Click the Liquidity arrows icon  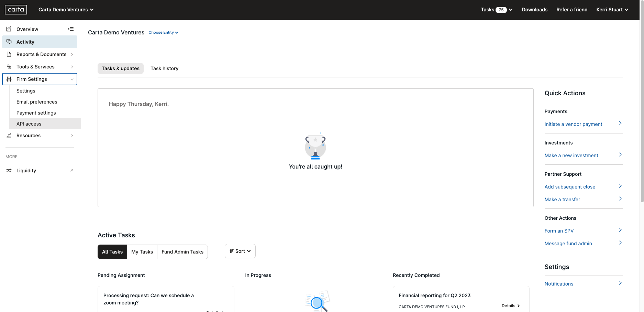tap(9, 170)
